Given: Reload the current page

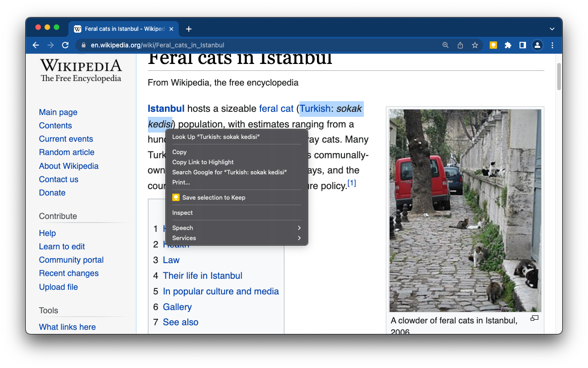Looking at the screenshot, I should (x=65, y=45).
